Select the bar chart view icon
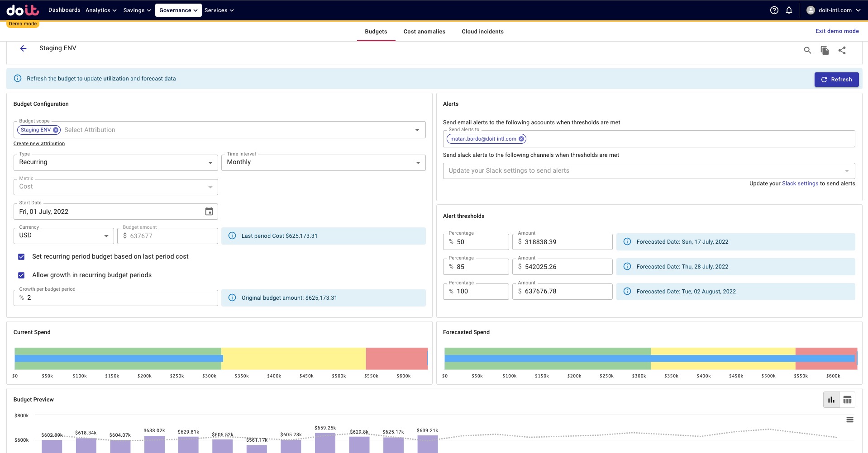 [x=831, y=400]
